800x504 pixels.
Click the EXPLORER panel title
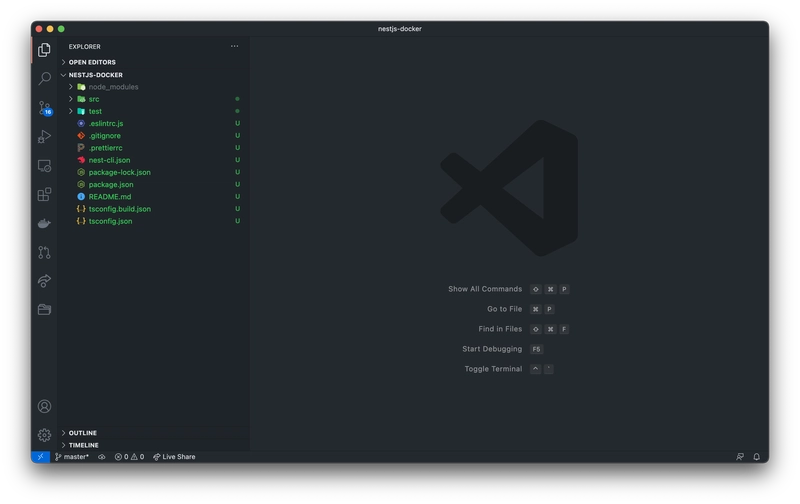[85, 46]
